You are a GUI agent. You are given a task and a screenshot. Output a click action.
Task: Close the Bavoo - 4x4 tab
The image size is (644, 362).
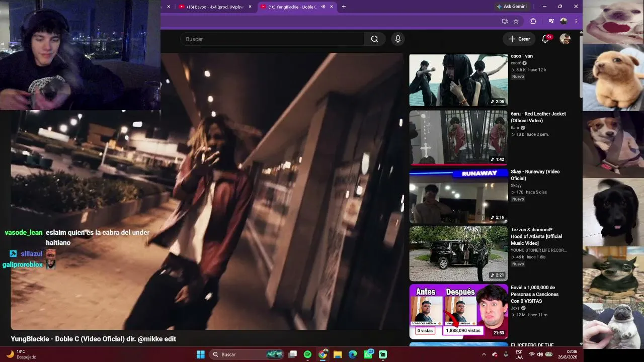pos(250,7)
